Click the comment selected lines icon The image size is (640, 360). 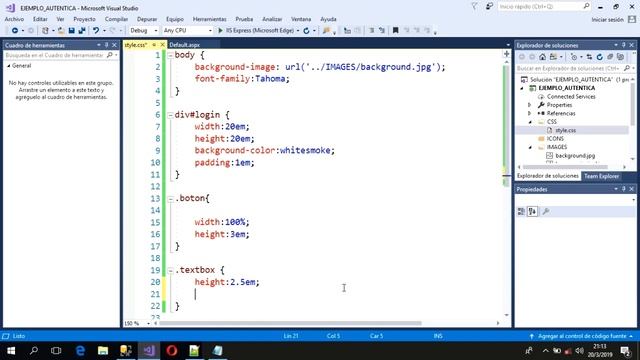[x=371, y=31]
